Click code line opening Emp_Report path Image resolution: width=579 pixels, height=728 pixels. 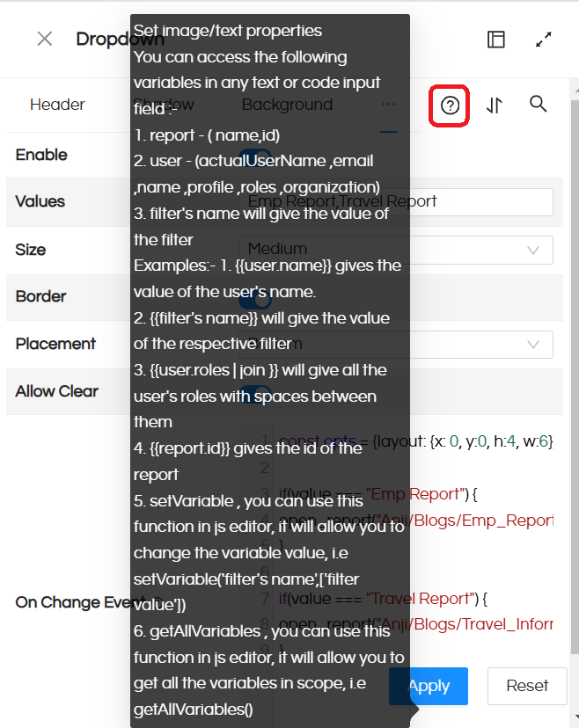(416, 521)
